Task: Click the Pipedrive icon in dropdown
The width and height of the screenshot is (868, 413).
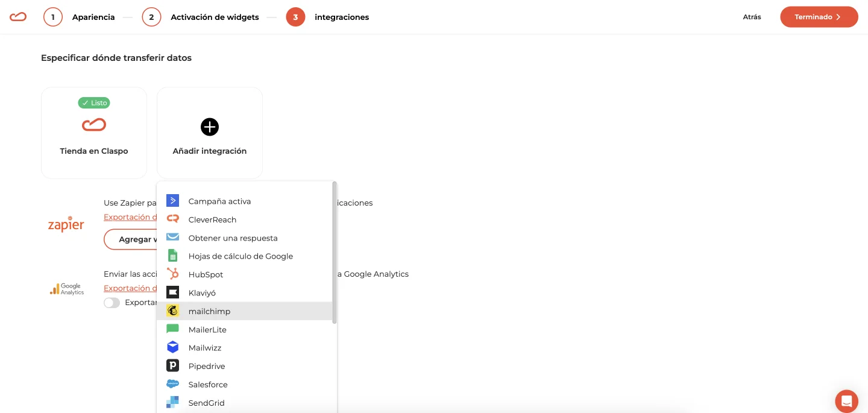Action: click(x=172, y=366)
